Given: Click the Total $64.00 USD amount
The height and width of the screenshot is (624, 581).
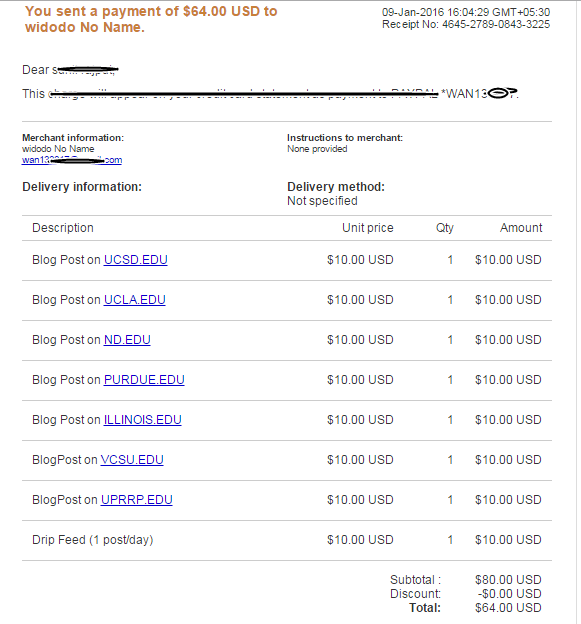Looking at the screenshot, I should coord(508,608).
